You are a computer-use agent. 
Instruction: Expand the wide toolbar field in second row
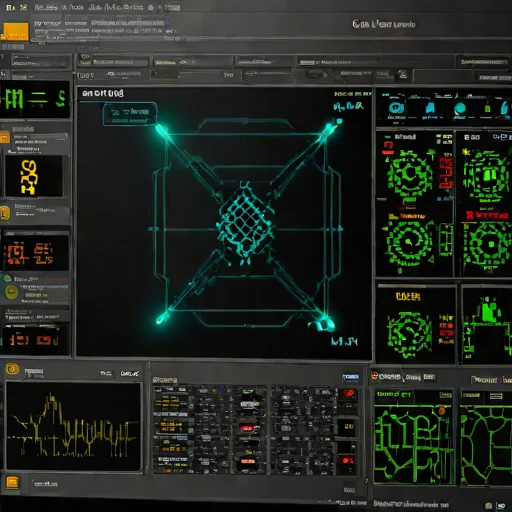267,76
